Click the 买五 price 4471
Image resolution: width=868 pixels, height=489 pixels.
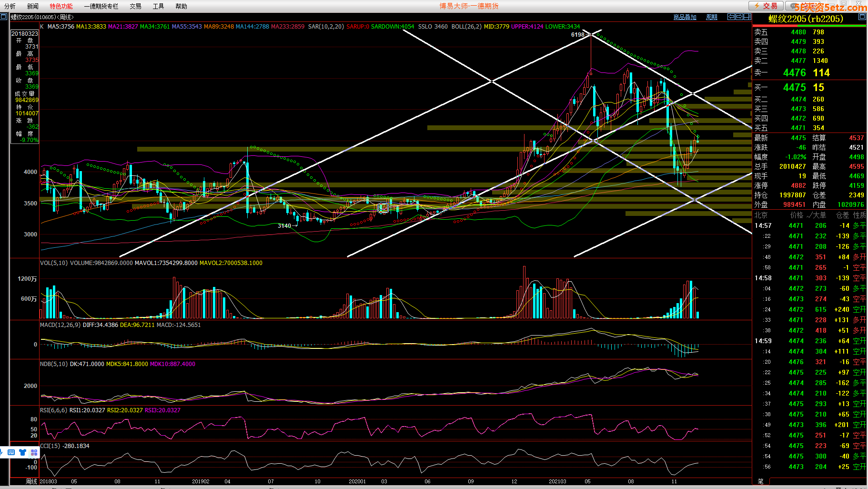(798, 128)
